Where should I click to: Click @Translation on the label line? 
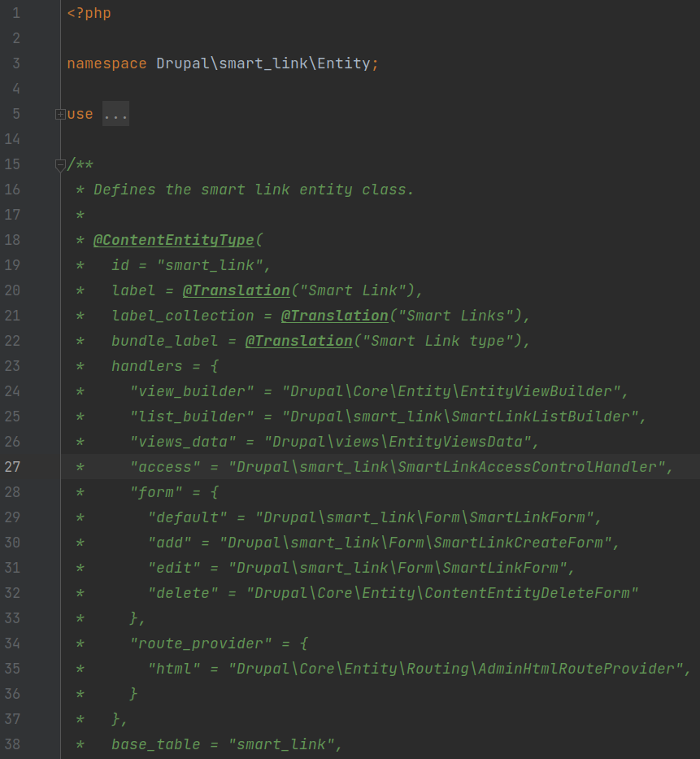(236, 290)
